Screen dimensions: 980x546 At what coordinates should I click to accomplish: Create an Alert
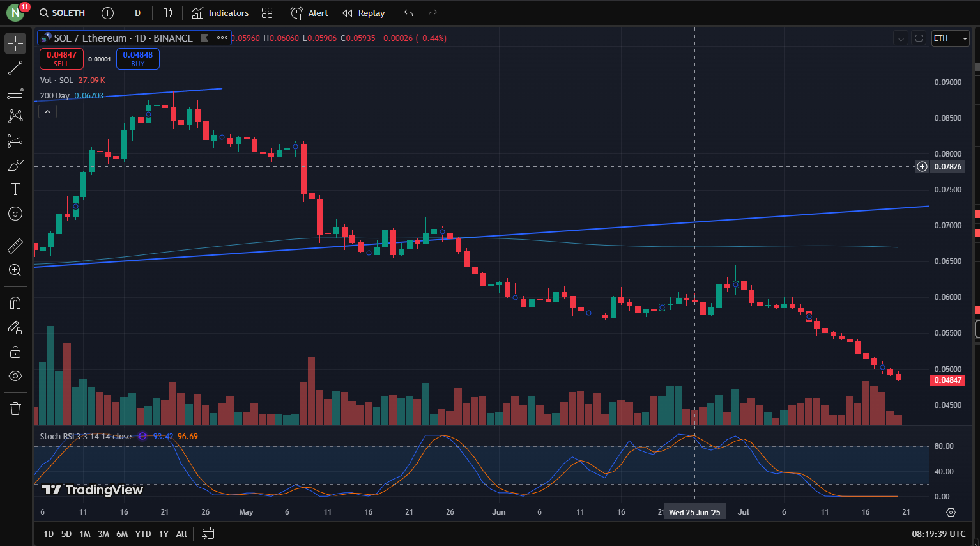coord(310,13)
